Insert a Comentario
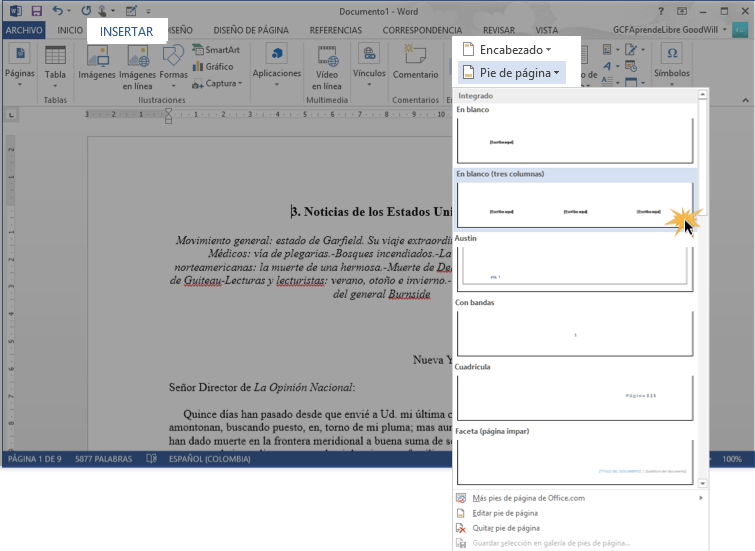The width and height of the screenshot is (755, 551). [415, 66]
